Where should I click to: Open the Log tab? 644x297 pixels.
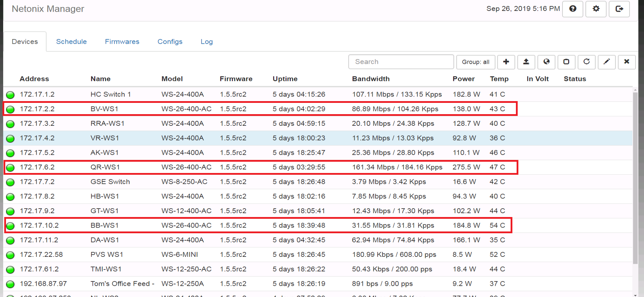point(206,42)
